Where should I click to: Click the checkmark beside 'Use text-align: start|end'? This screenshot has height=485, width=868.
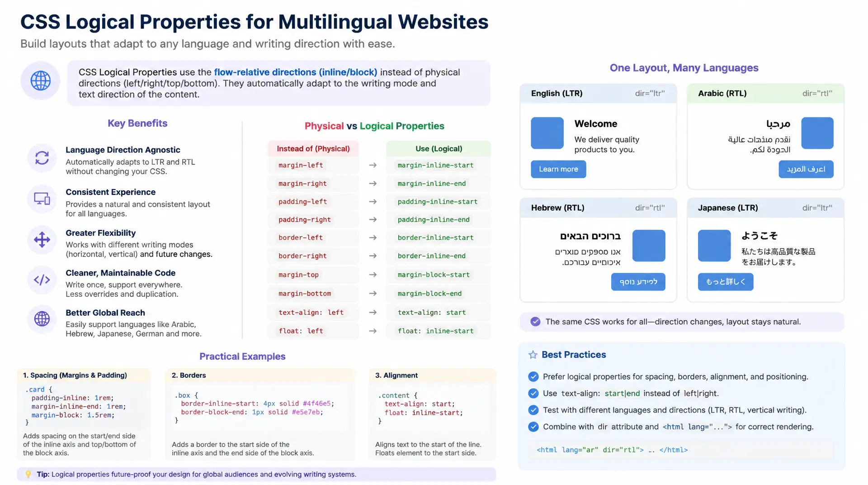pyautogui.click(x=533, y=394)
